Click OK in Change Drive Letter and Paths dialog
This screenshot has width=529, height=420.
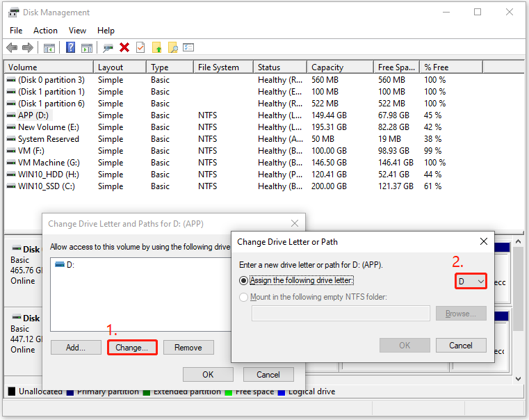pos(208,375)
